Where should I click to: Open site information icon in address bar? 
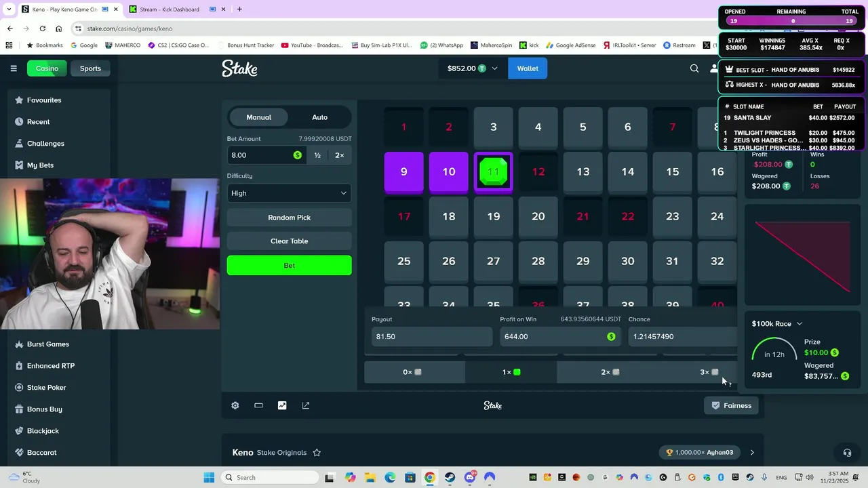(x=79, y=28)
